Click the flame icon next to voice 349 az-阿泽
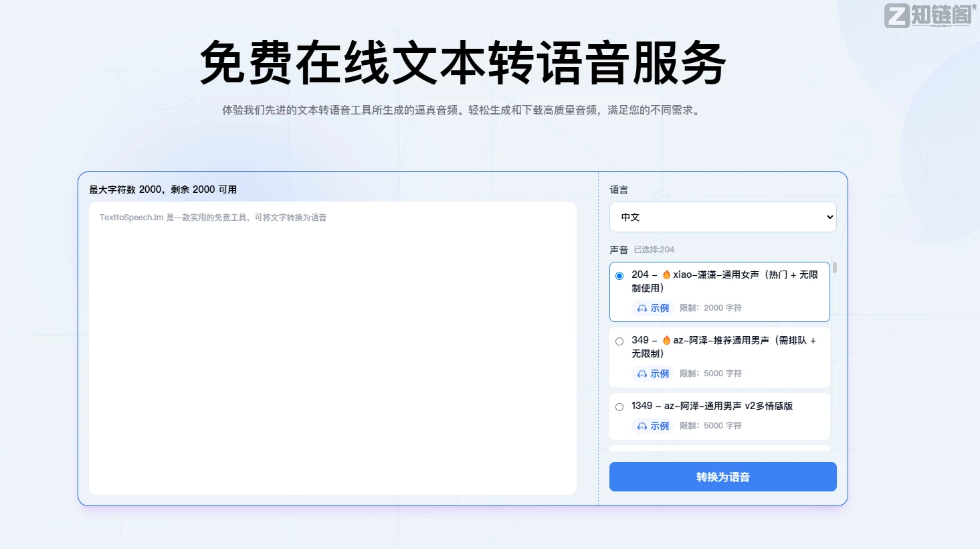 click(x=666, y=339)
